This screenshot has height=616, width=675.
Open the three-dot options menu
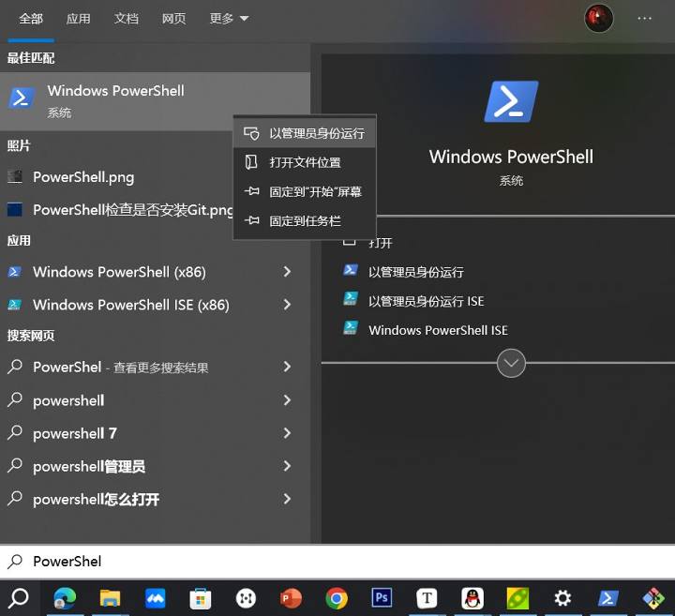(644, 19)
